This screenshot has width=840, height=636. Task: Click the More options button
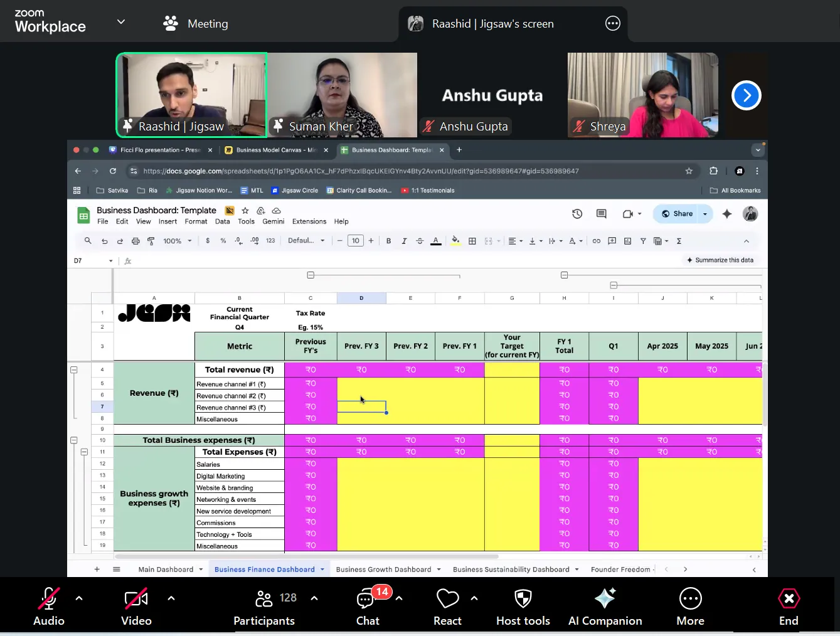pos(690,606)
